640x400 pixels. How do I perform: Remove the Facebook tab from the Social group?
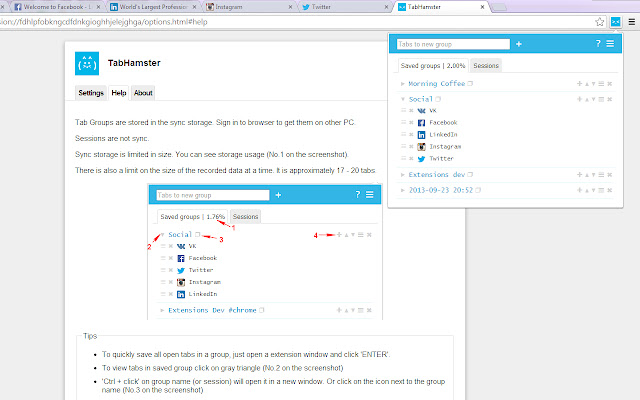411,122
